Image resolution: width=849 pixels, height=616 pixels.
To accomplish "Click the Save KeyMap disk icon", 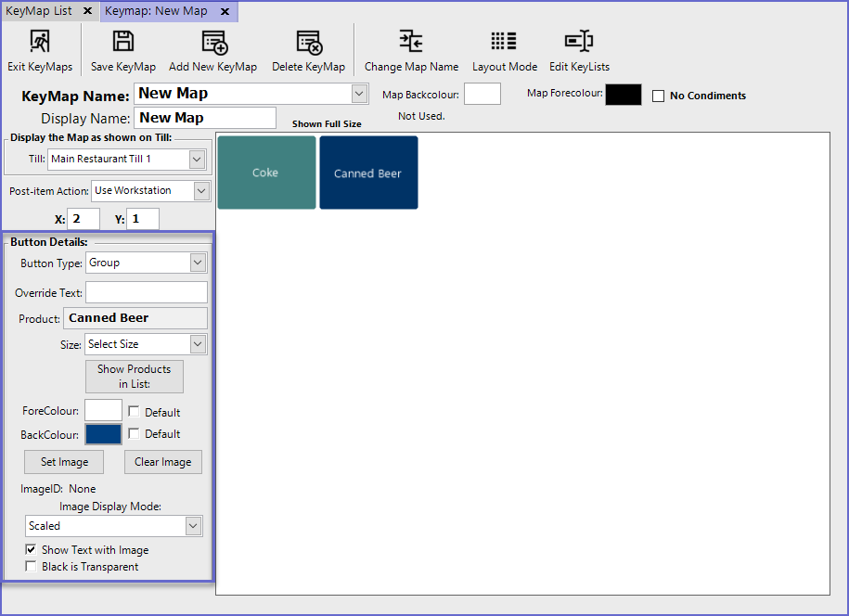I will point(122,42).
